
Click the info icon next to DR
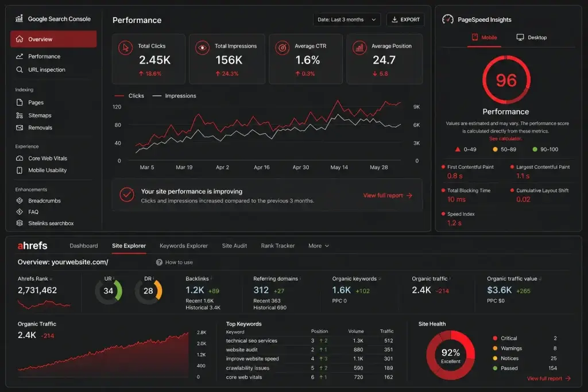pyautogui.click(x=153, y=278)
